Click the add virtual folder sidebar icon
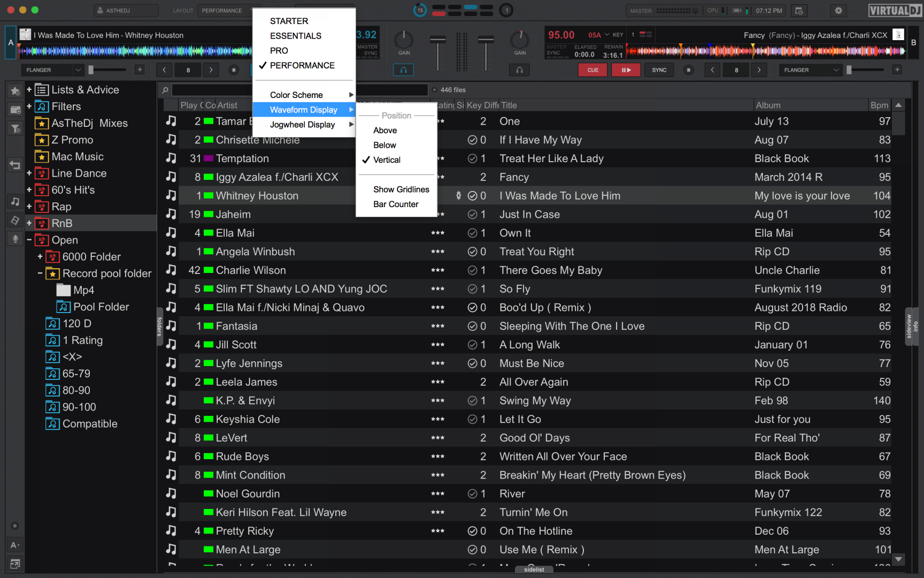The height and width of the screenshot is (578, 924). click(x=15, y=110)
